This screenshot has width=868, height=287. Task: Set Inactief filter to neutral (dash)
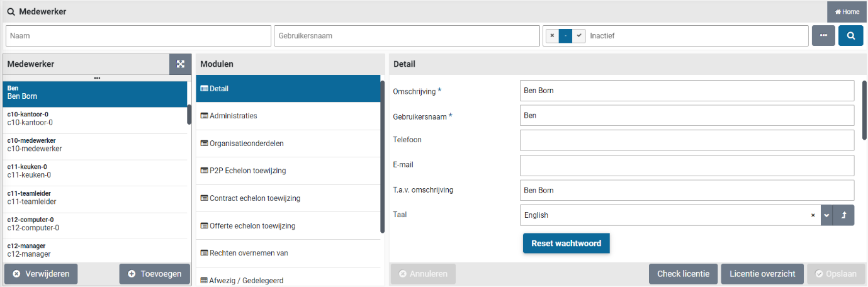566,36
